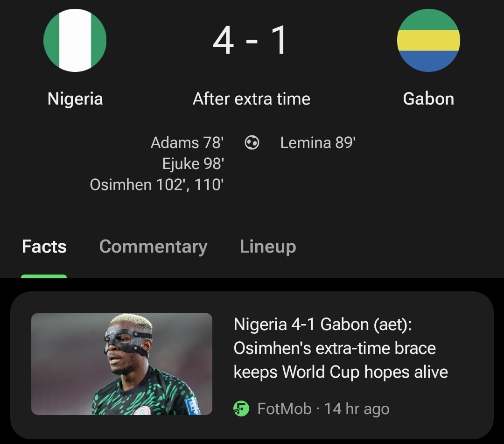The width and height of the screenshot is (504, 444).
Task: Read the Osimhen extra-time brace headline
Action: 341,348
